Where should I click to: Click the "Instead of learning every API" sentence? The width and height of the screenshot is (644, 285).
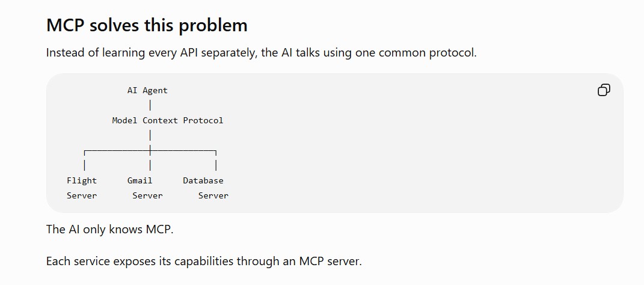[x=261, y=53]
